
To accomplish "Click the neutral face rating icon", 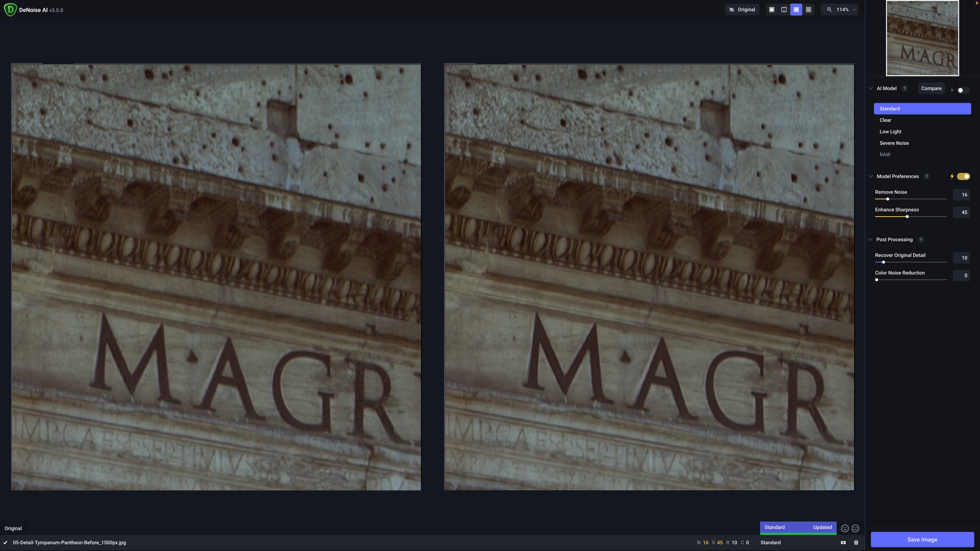I will click(855, 528).
